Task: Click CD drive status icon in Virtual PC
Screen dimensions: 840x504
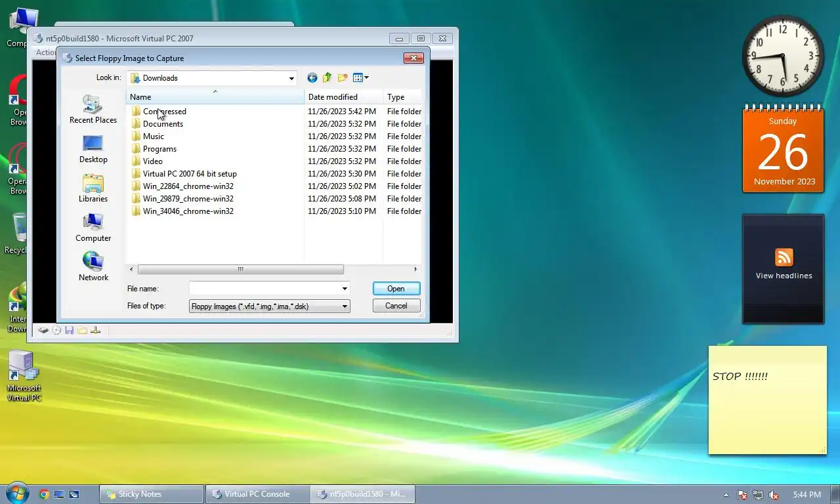Action: (56, 330)
